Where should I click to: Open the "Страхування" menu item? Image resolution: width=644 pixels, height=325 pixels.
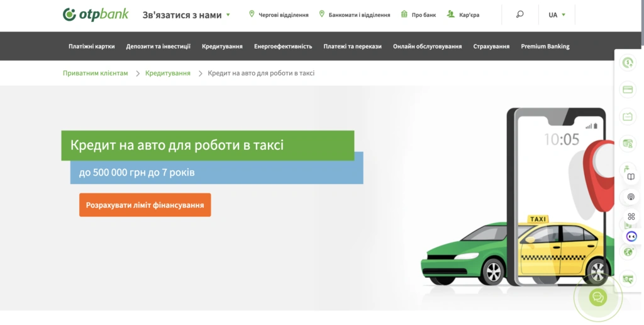tap(491, 46)
